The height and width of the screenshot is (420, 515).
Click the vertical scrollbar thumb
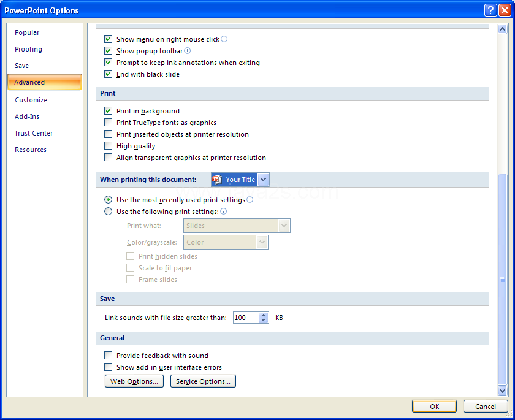pyautogui.click(x=502, y=279)
